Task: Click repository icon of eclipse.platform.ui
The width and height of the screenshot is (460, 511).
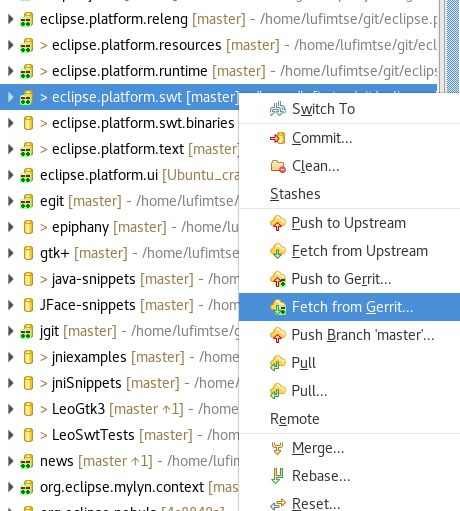Action: [27, 175]
